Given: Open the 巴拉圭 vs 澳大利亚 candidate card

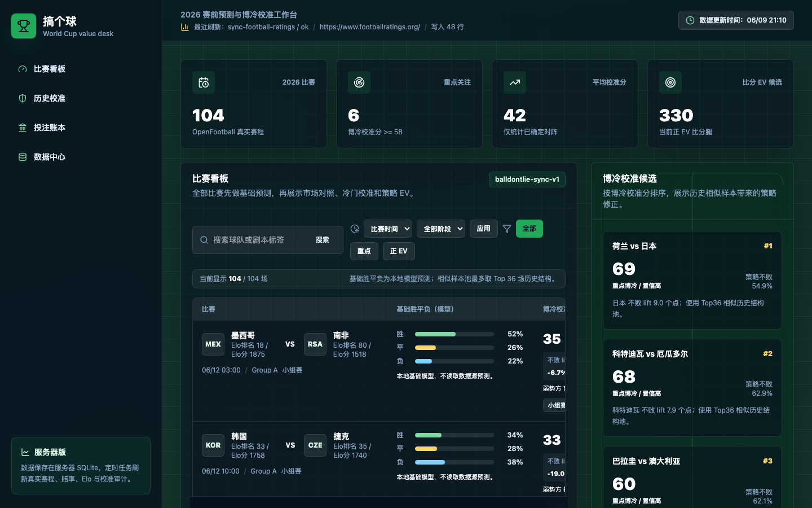Looking at the screenshot, I should [x=692, y=478].
